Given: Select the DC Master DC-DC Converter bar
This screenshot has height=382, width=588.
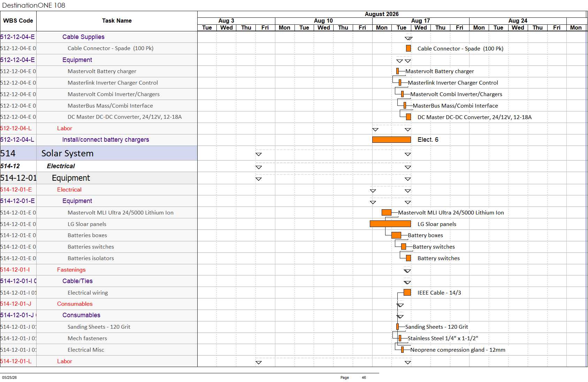Looking at the screenshot, I should (x=408, y=117).
